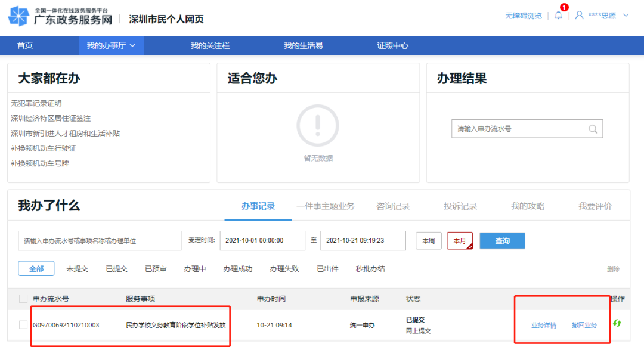The height and width of the screenshot is (347, 644).
Task: Expand the 我的办事厅 dropdown menu
Action: click(x=112, y=45)
